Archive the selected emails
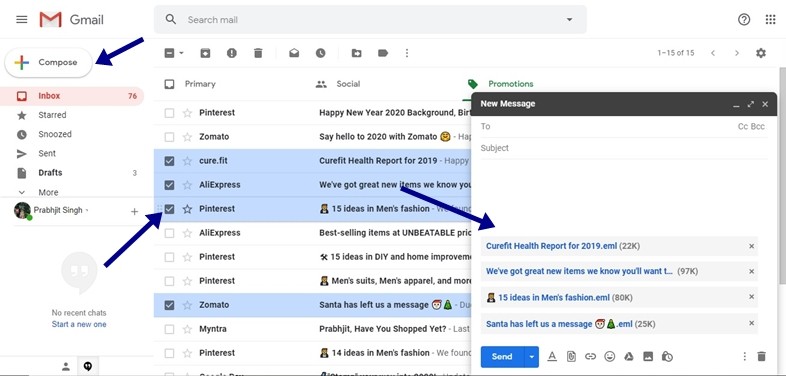This screenshot has height=376, width=786. point(205,53)
